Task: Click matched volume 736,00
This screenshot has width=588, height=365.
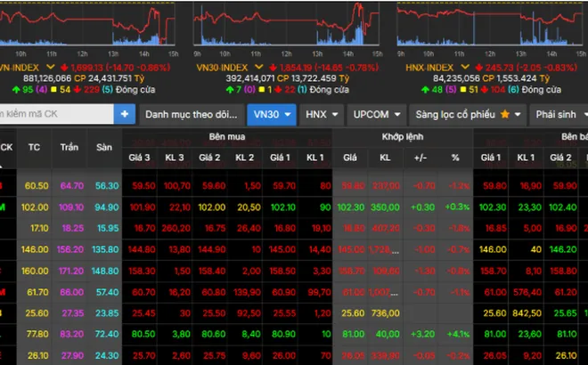Action: tap(385, 313)
